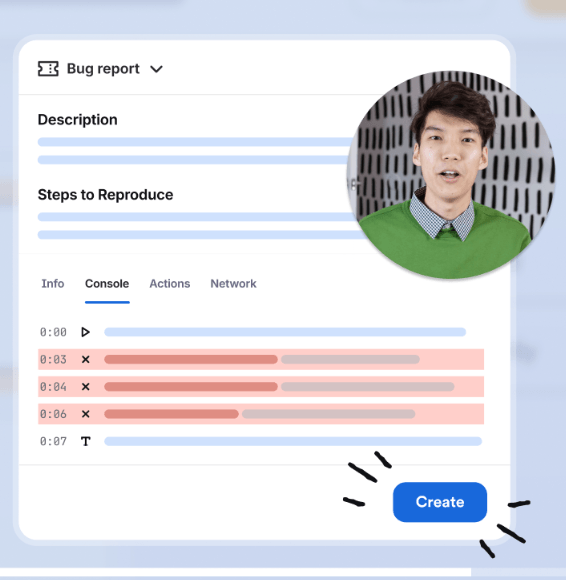The height and width of the screenshot is (580, 566).
Task: Jump to the 0:06 timestamp
Action: pyautogui.click(x=53, y=414)
